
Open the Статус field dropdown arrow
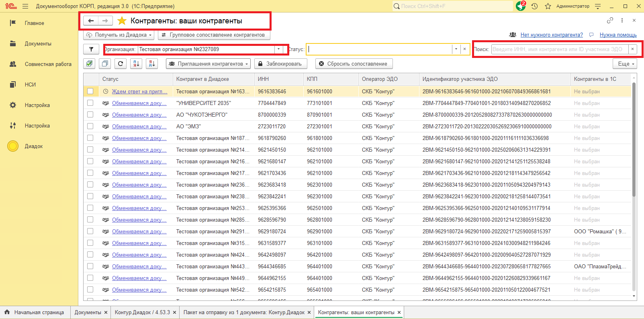click(456, 49)
